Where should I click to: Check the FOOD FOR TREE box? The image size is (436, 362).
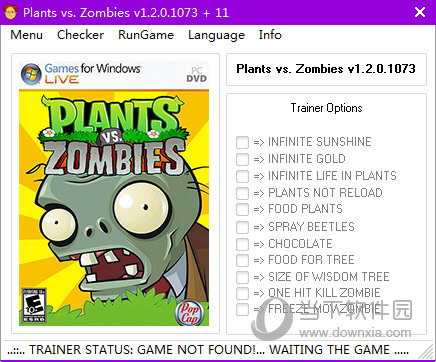242,260
